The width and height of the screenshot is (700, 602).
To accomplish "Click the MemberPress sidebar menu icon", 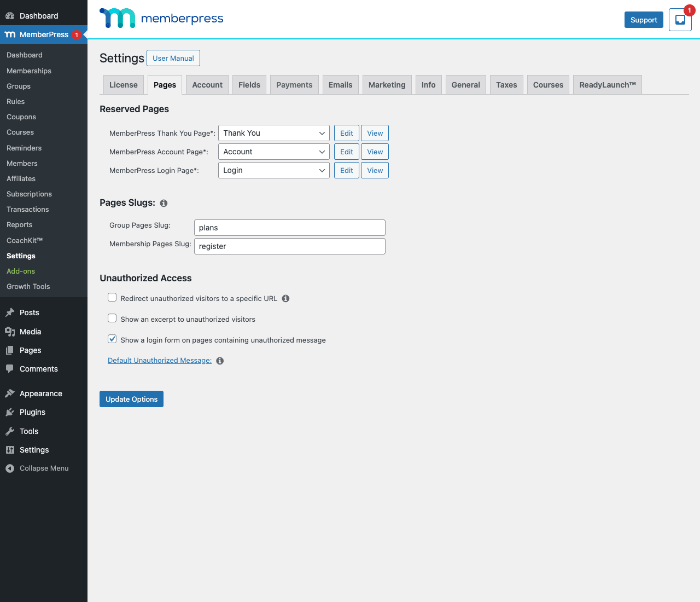I will click(x=10, y=34).
